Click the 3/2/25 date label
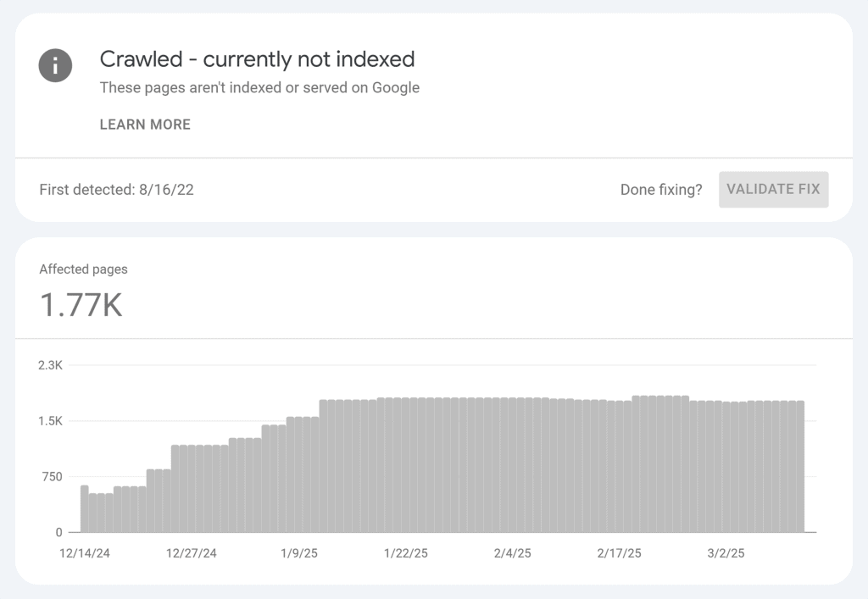The image size is (868, 599). tap(726, 552)
